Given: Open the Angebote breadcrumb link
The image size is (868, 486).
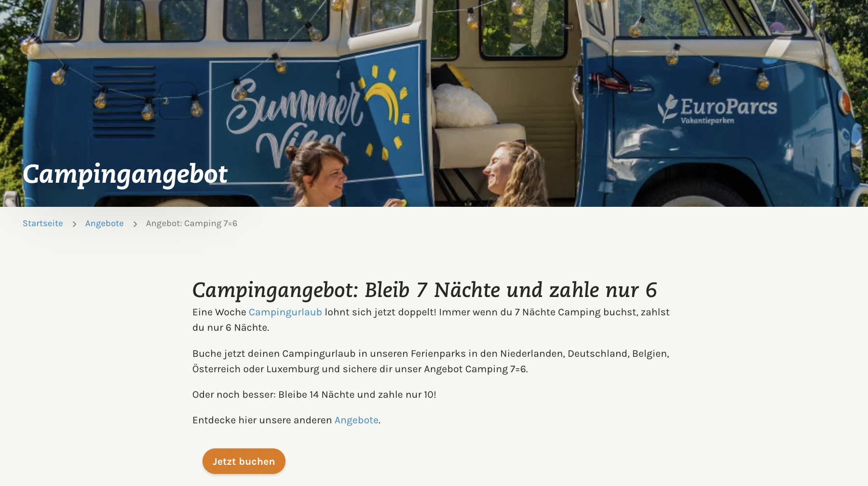Looking at the screenshot, I should (x=105, y=223).
